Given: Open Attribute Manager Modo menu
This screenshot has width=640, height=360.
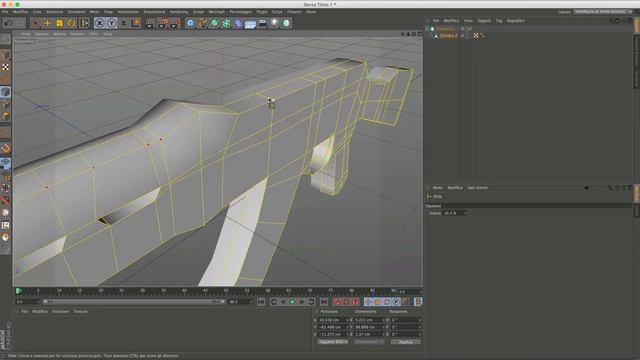Looking at the screenshot, I should pyautogui.click(x=438, y=188).
